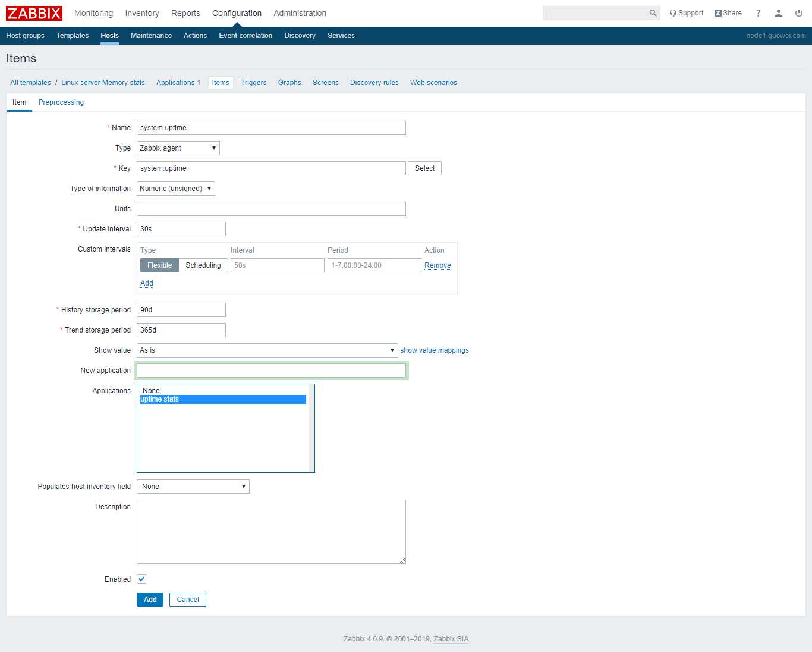The image size is (812, 652).
Task: Open the Type of information dropdown
Action: [x=176, y=189]
